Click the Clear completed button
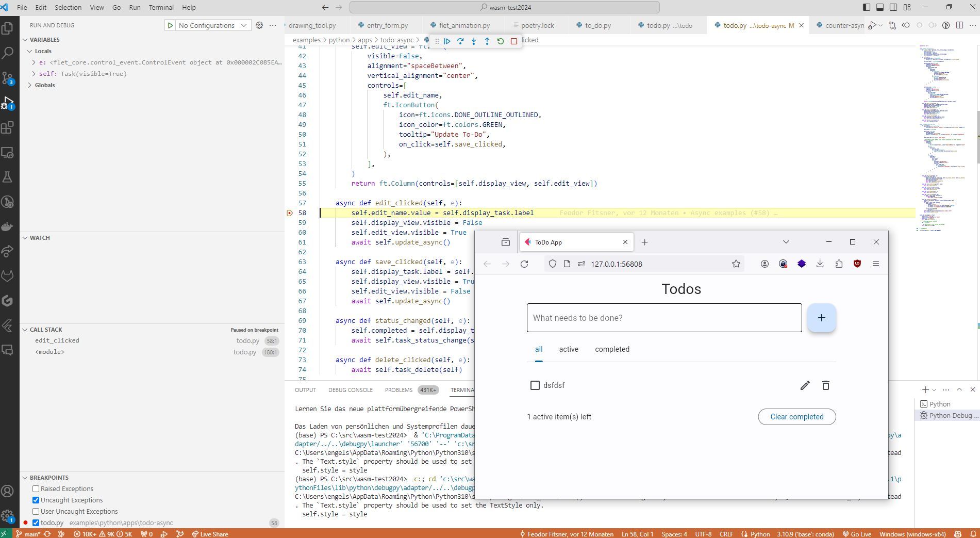Viewport: 980px width, 538px height. click(796, 417)
